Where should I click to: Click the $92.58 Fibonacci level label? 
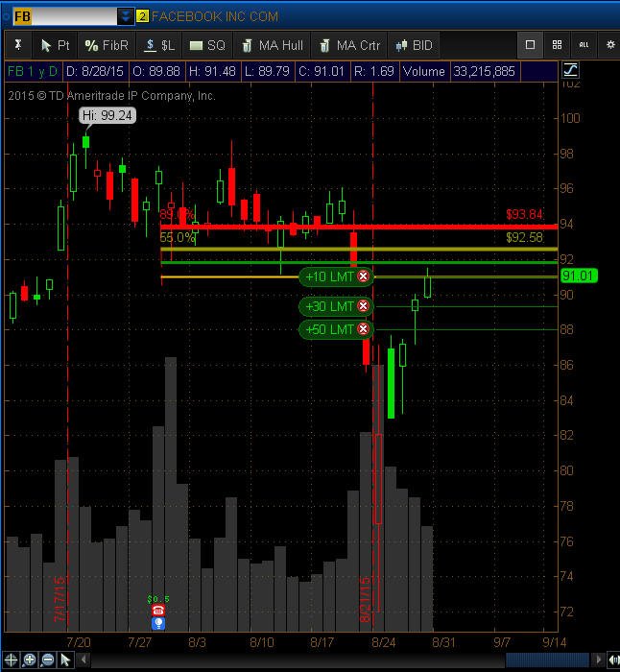pos(524,237)
